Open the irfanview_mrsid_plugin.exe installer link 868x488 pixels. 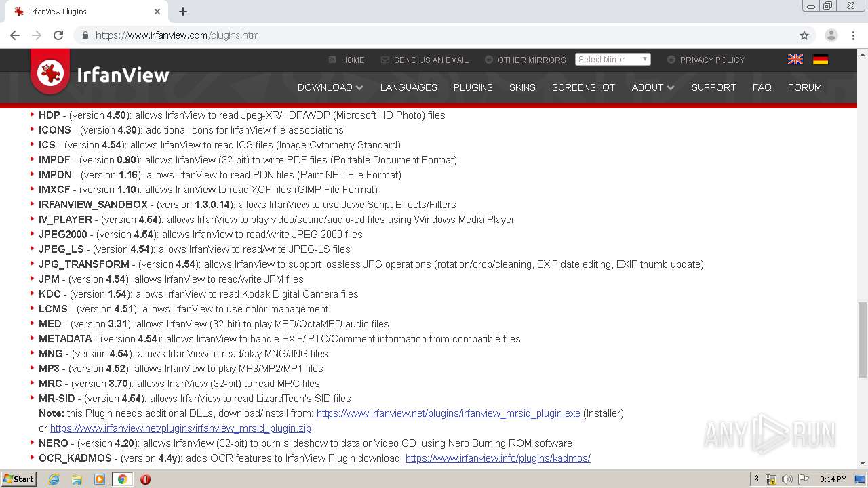pyautogui.click(x=448, y=413)
